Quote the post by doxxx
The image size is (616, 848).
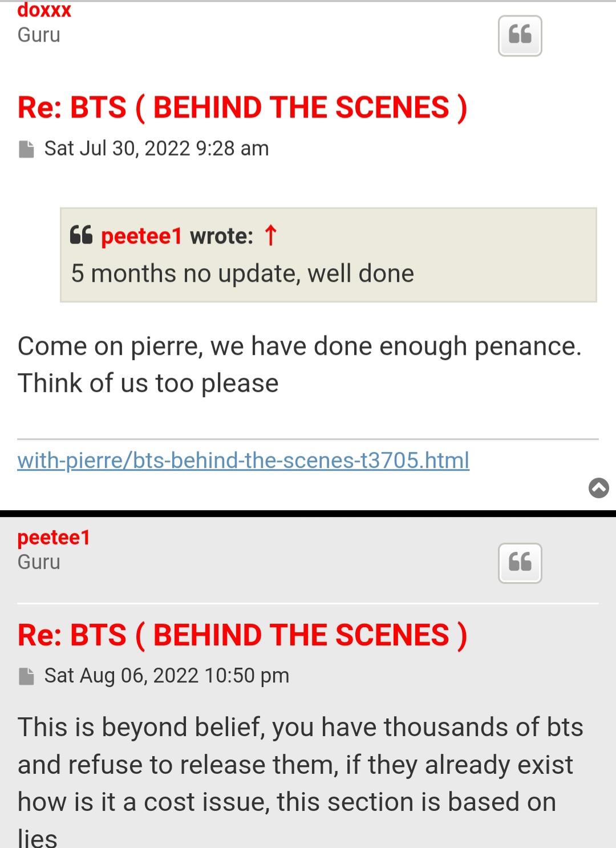pos(520,35)
